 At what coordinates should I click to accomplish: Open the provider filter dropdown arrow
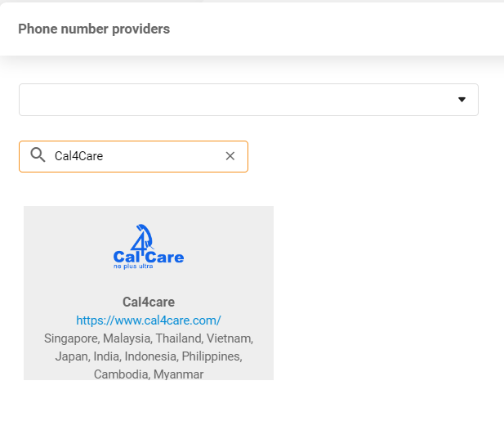point(462,100)
